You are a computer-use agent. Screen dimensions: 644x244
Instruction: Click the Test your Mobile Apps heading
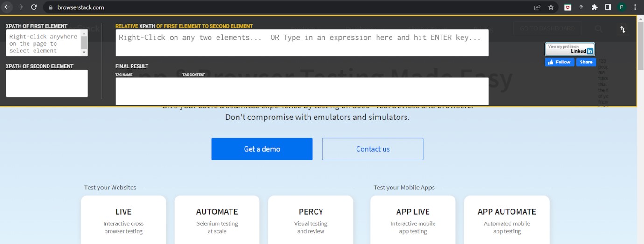(x=404, y=188)
